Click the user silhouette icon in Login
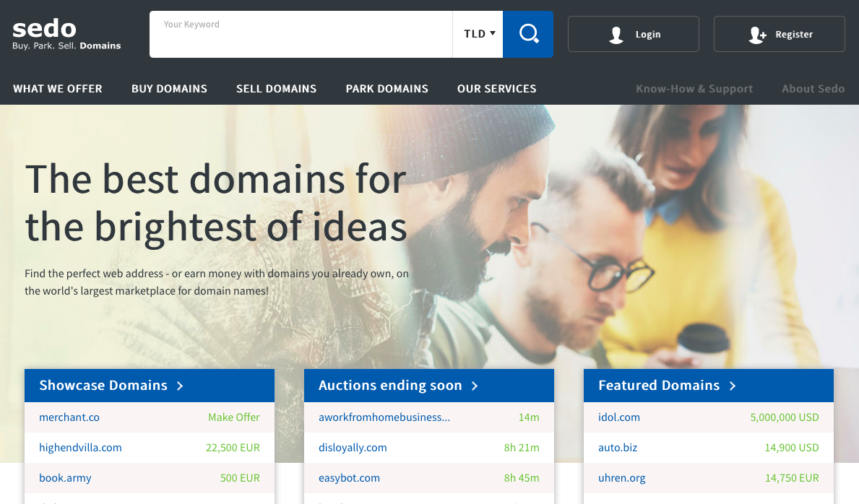Screen dimensions: 859x504 [x=616, y=35]
